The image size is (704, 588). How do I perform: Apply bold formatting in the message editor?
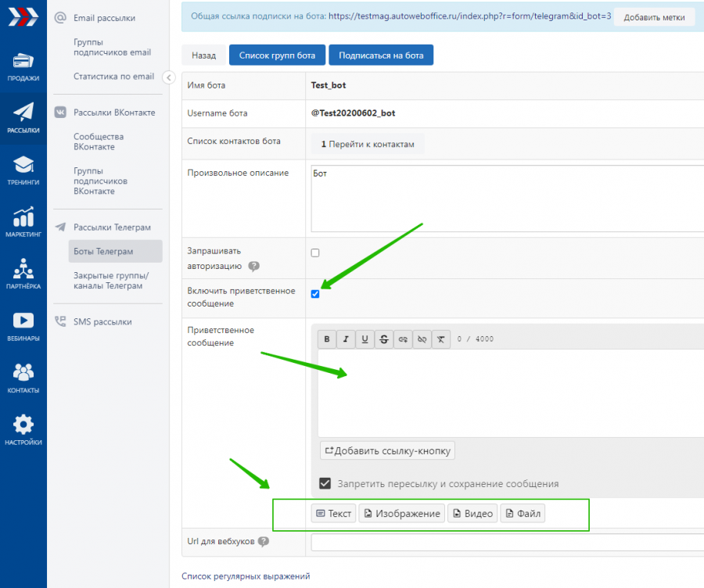pos(327,339)
